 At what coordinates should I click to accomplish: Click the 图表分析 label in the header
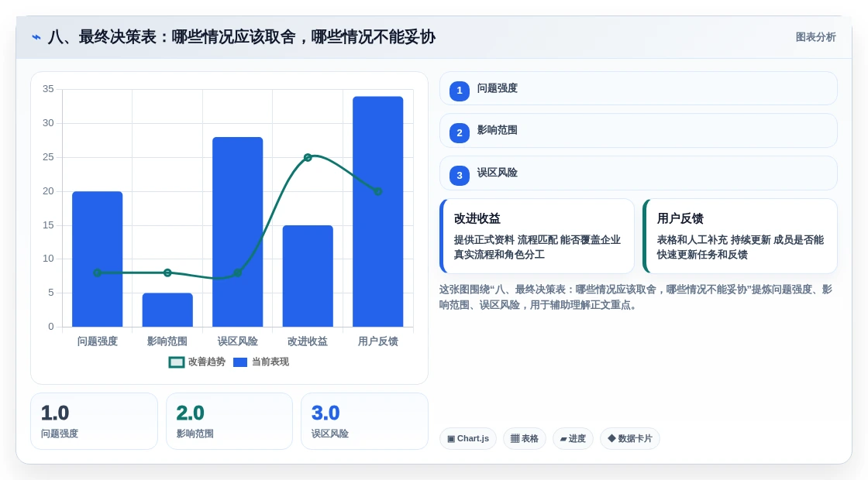[815, 37]
